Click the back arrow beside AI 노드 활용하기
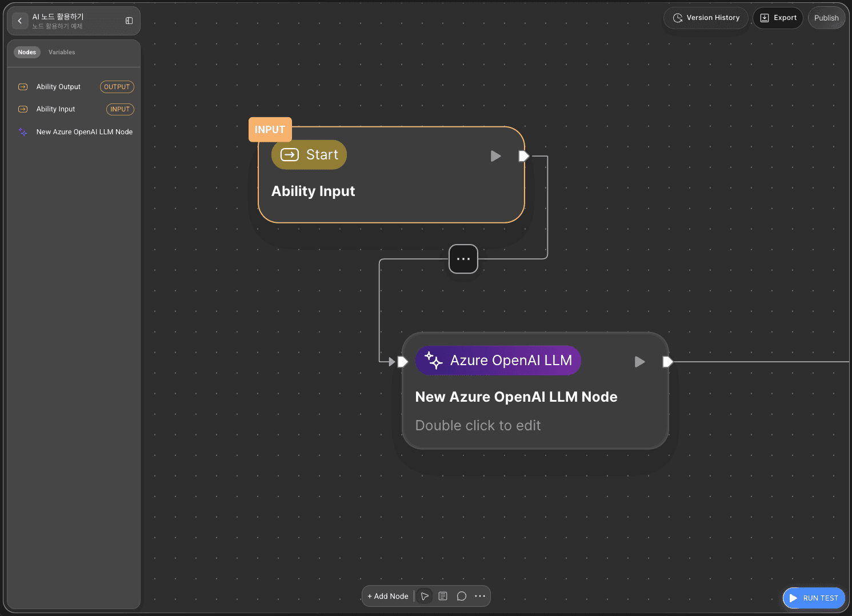 point(20,21)
